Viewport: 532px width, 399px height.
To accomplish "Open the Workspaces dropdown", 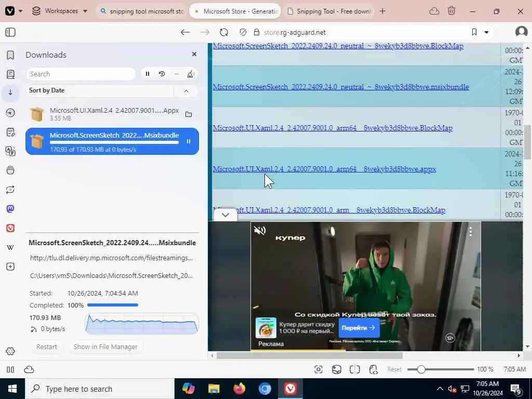I will click(60, 11).
